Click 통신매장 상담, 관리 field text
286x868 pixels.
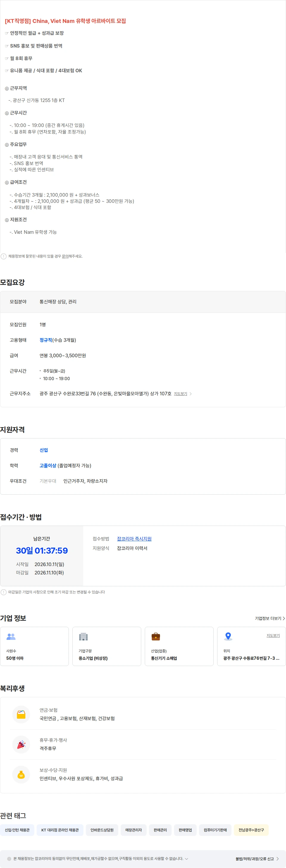(x=58, y=302)
